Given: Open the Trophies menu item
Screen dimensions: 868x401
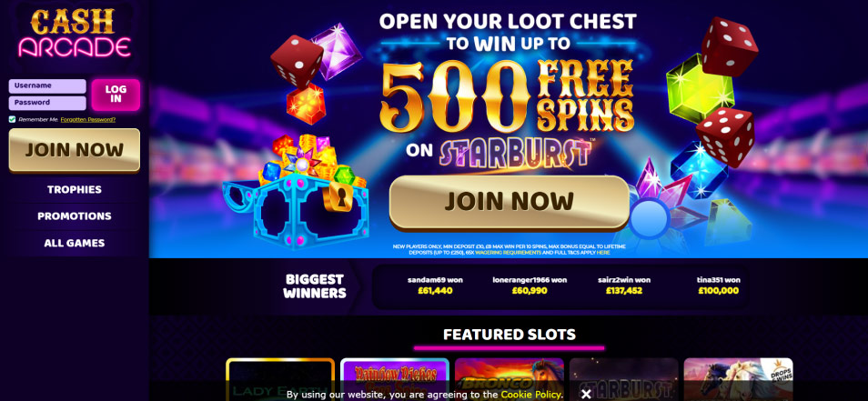Looking at the screenshot, I should coord(75,190).
